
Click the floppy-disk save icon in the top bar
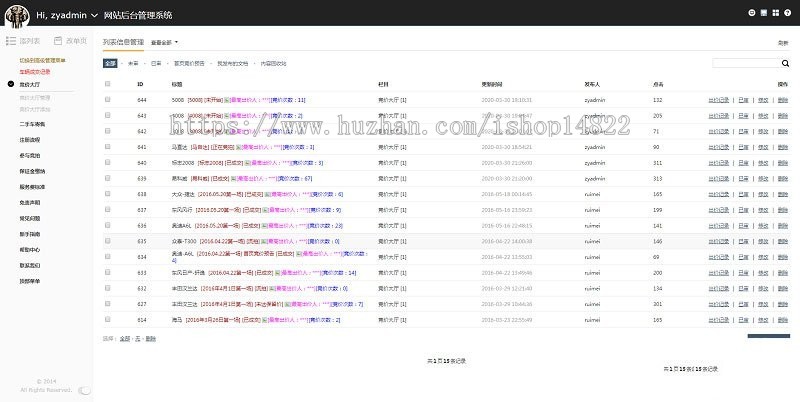click(764, 13)
